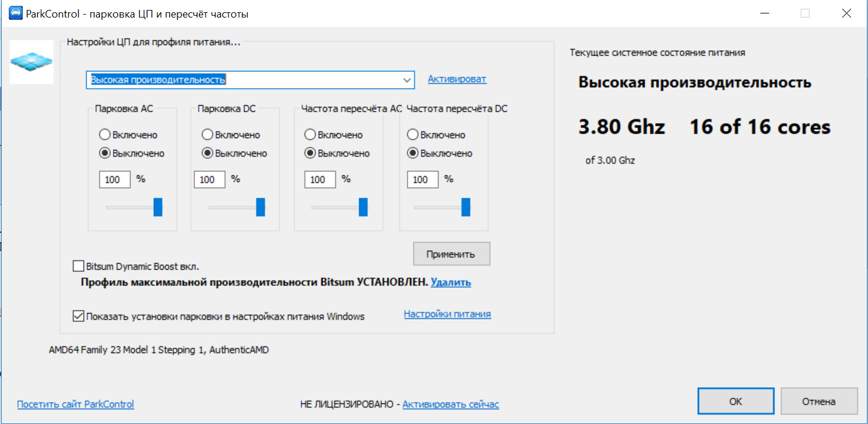The width and height of the screenshot is (868, 424).
Task: Click the Парковка AC percent input field
Action: point(115,180)
